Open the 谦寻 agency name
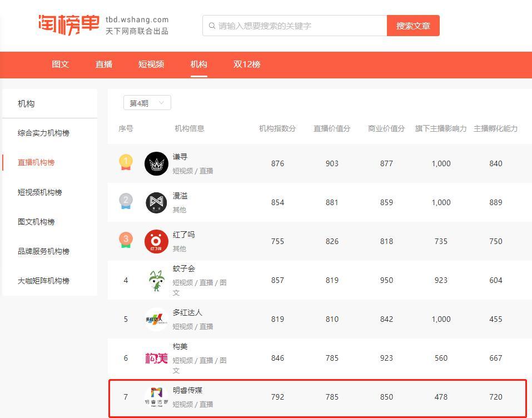The width and height of the screenshot is (532, 418). click(x=180, y=157)
